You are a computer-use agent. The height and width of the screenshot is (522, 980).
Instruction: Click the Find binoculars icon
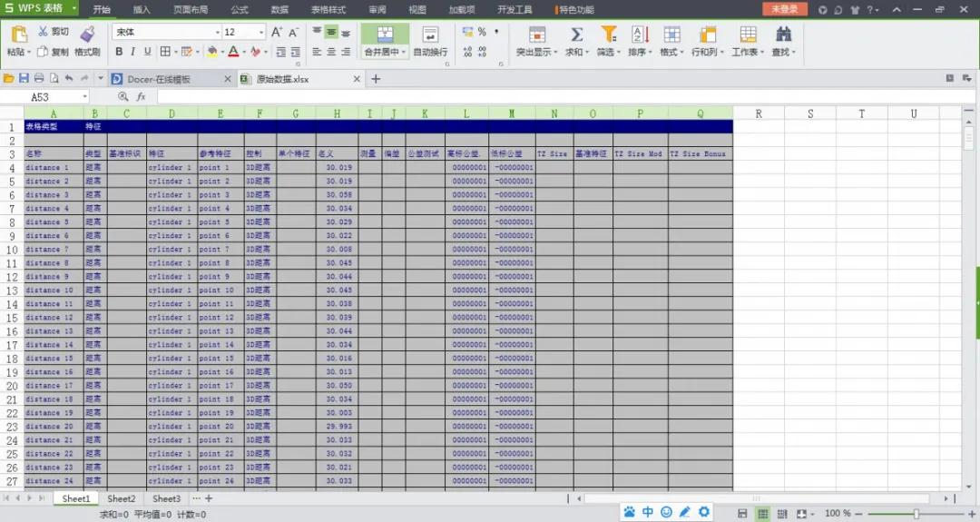coord(783,34)
